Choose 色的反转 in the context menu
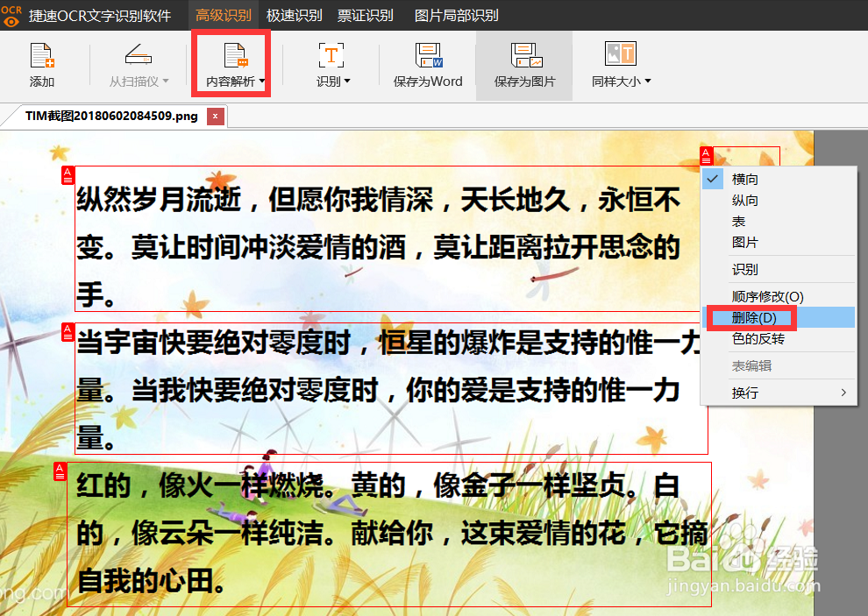 click(778, 339)
